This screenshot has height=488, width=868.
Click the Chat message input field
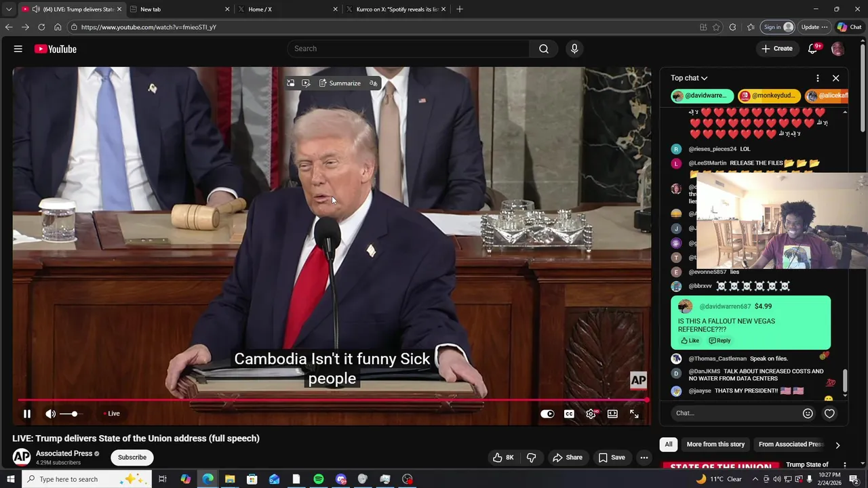(734, 413)
